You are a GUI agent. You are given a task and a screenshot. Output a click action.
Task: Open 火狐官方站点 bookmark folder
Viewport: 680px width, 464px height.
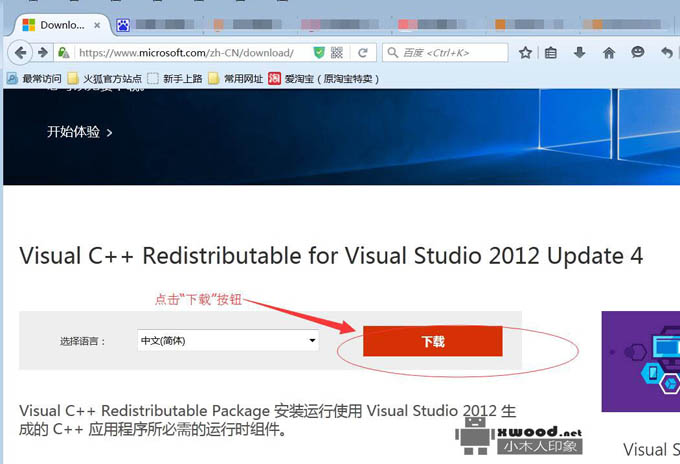105,78
